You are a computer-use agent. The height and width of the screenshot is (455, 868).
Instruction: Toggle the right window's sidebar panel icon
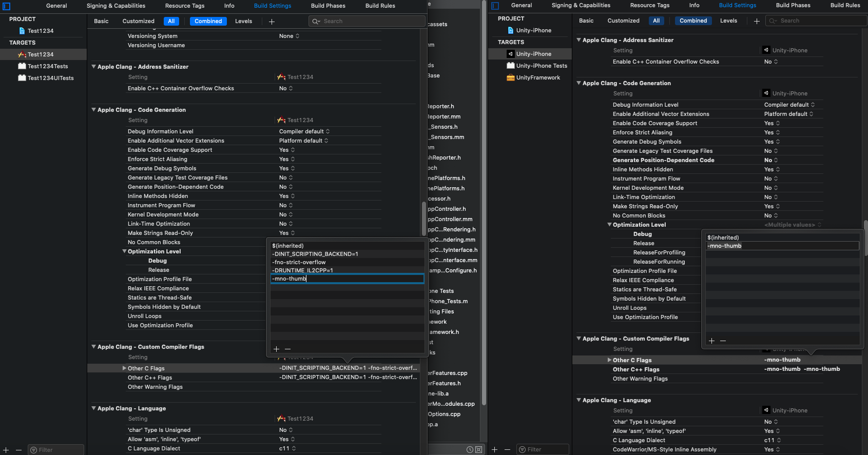click(495, 6)
